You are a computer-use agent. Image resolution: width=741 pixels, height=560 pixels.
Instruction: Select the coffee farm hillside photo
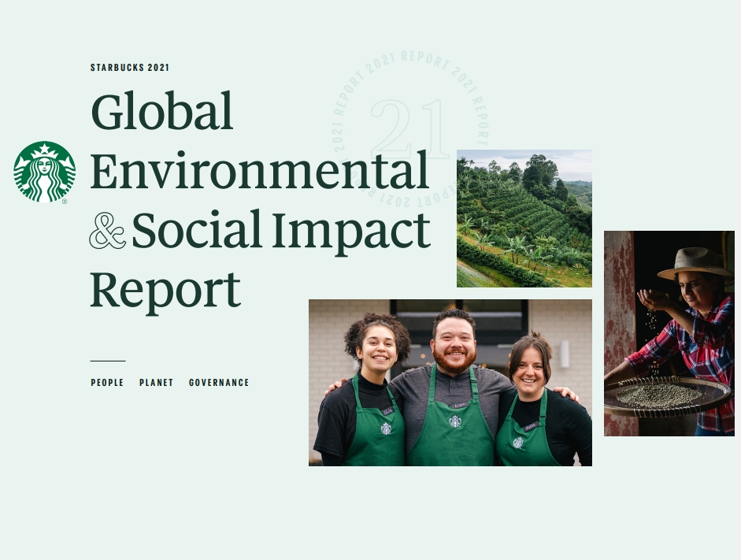click(x=524, y=218)
